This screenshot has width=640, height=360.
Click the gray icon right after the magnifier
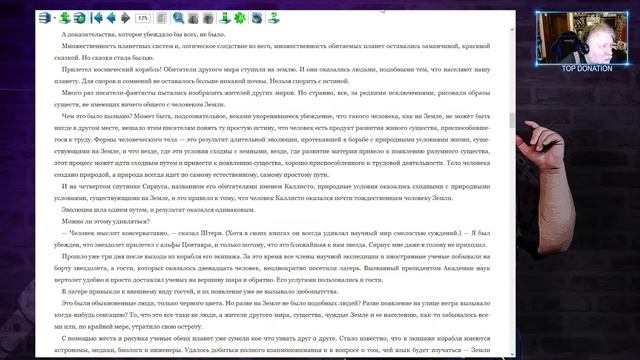point(193,18)
